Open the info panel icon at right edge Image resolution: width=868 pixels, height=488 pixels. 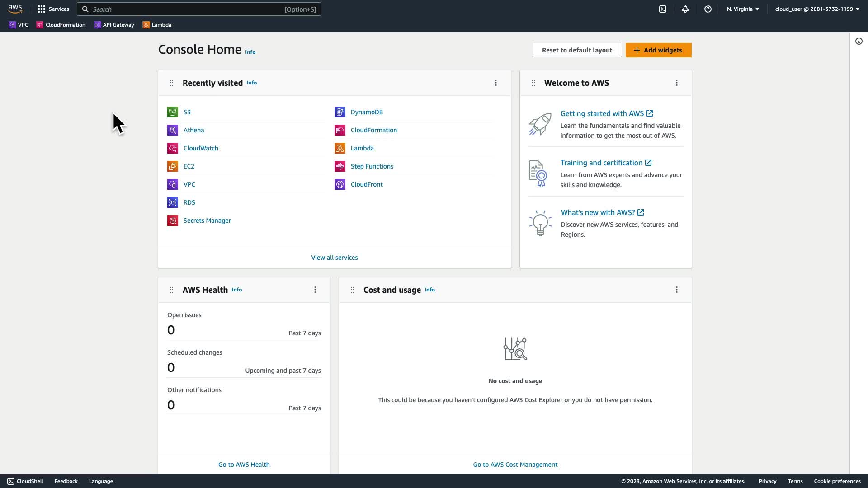859,41
